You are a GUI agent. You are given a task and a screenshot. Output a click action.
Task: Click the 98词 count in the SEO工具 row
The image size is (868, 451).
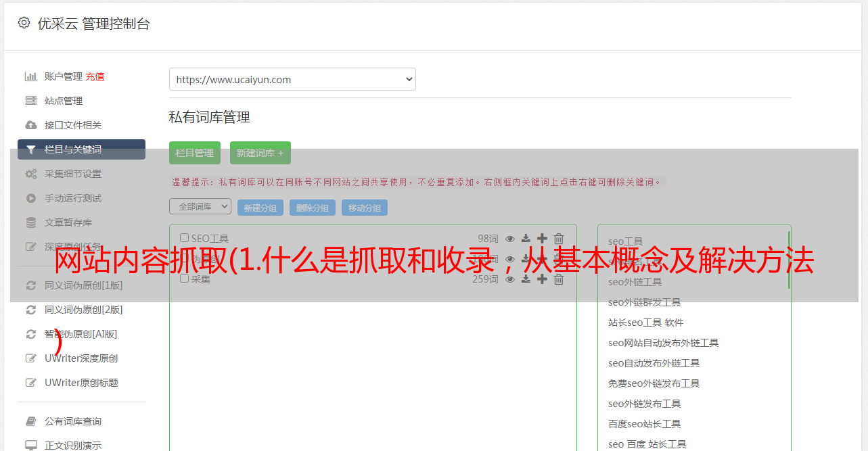[x=488, y=238]
